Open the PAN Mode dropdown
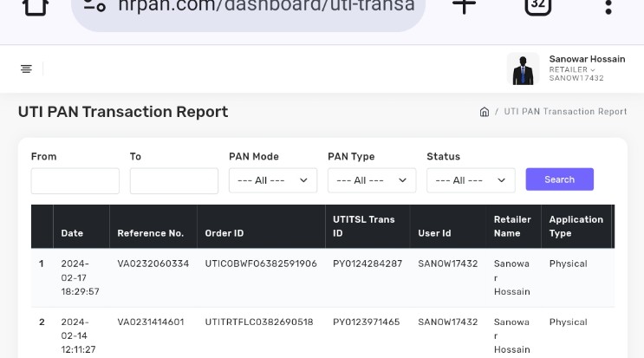Viewport: 644px width, 358px height. point(273,180)
